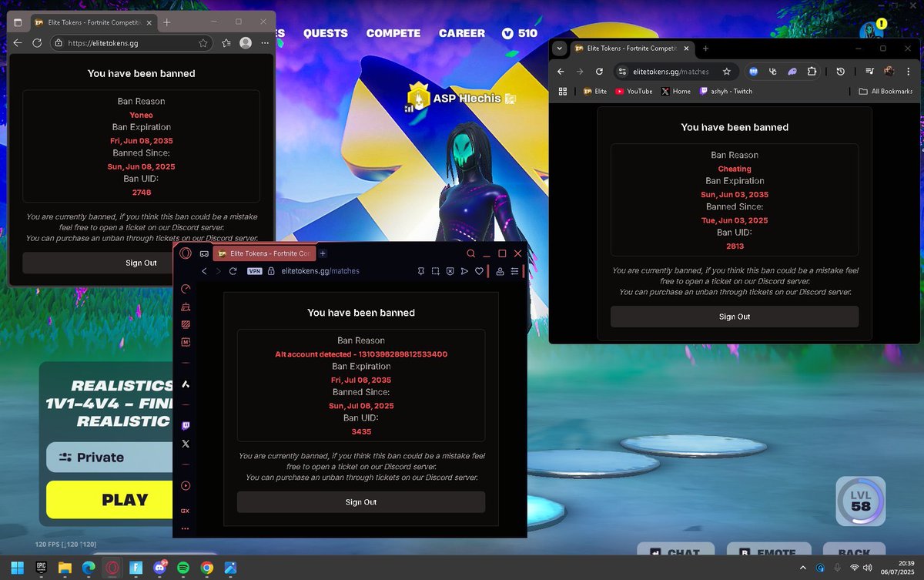The width and height of the screenshot is (924, 580).
Task: Click the Chrome address bar showing elitetokens.gg/matches
Action: click(x=675, y=72)
